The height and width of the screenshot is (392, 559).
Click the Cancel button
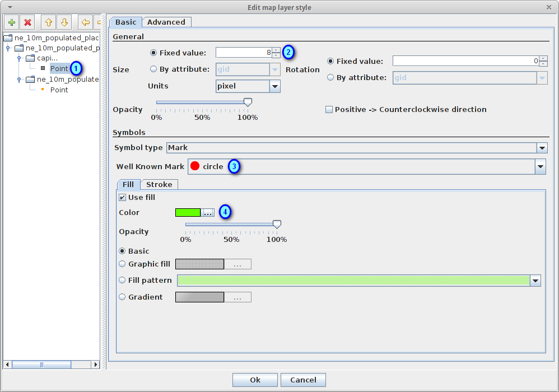303,380
